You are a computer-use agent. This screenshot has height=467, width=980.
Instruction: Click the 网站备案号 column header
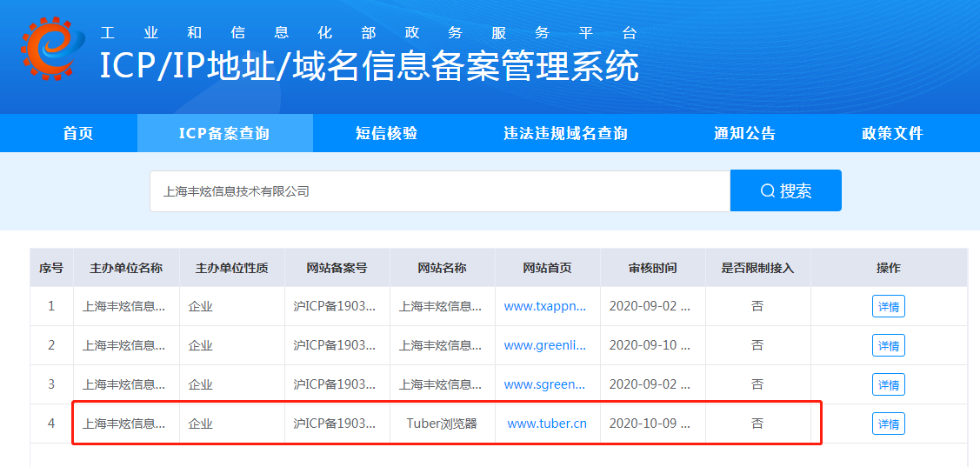click(x=337, y=268)
